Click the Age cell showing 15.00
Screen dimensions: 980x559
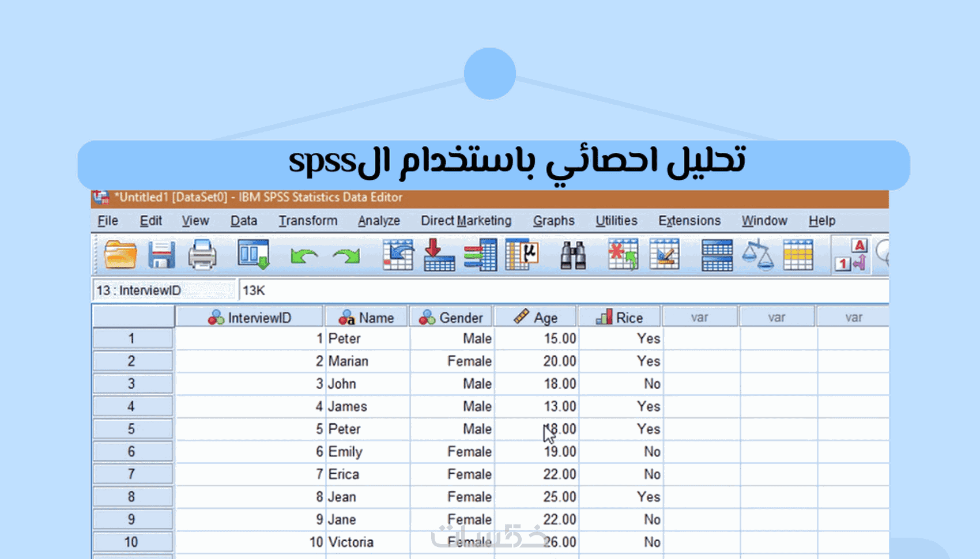point(537,339)
